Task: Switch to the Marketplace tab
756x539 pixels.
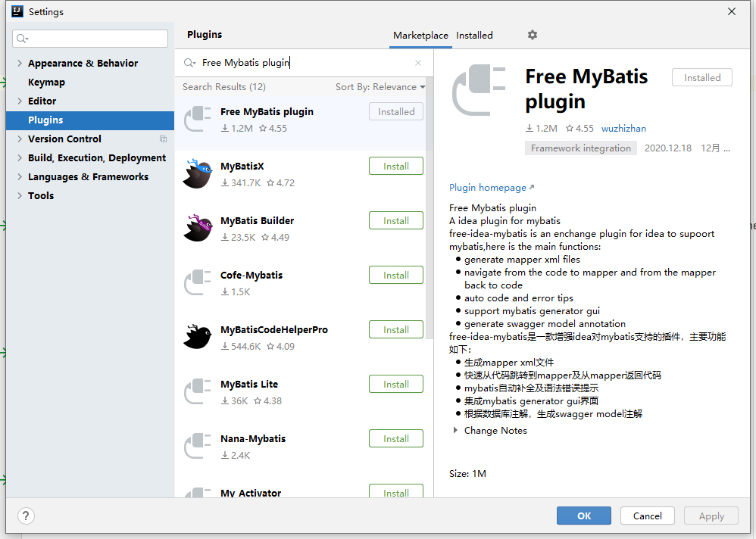Action: 420,35
